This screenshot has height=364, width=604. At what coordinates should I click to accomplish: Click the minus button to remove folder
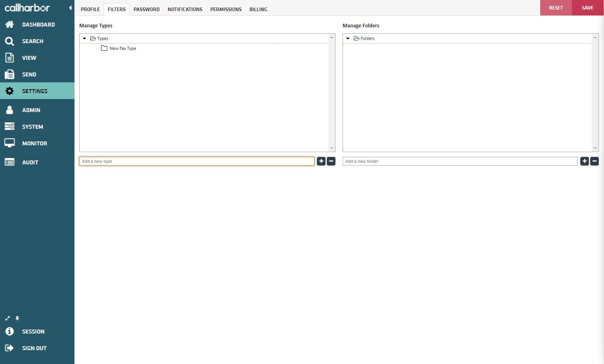[x=594, y=161]
